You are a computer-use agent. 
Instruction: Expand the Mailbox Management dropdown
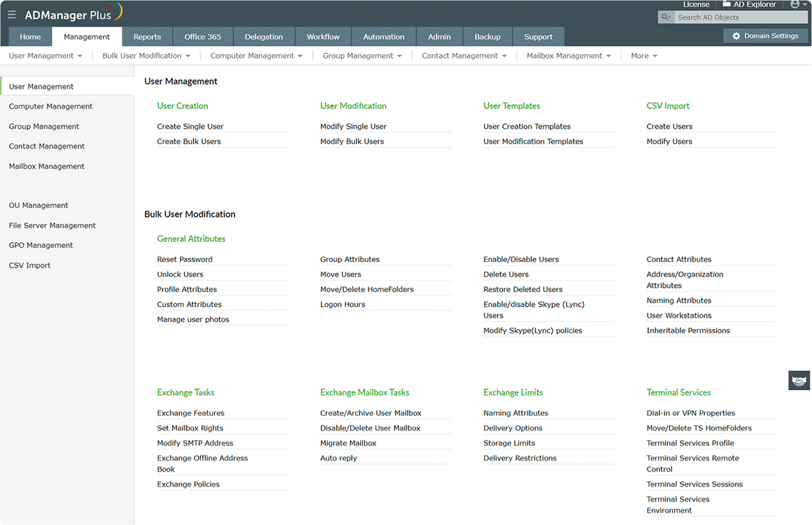click(x=569, y=56)
